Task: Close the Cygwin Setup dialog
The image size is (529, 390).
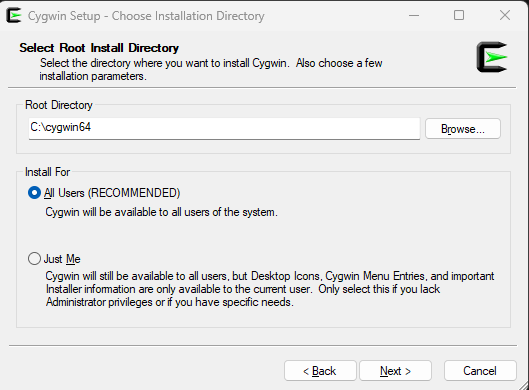Action: click(x=505, y=15)
